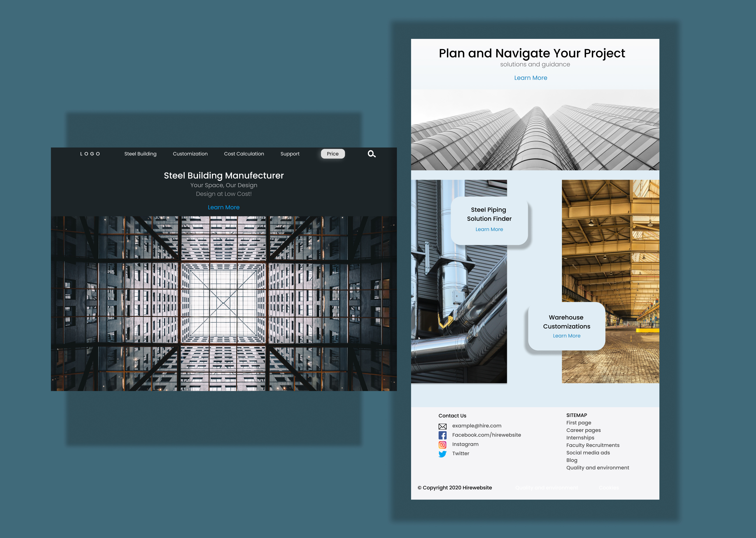Select the Warehouse Customizations card title
The width and height of the screenshot is (756, 538).
click(x=567, y=322)
